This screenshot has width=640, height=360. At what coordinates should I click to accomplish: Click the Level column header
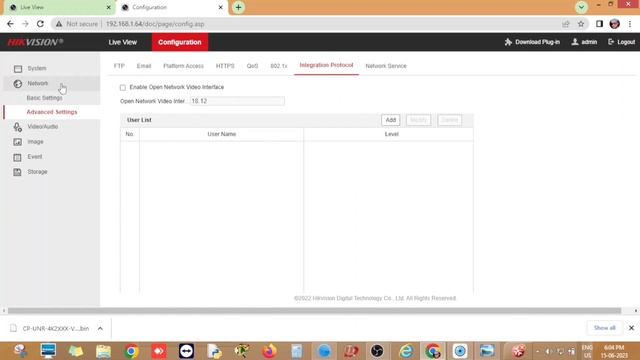click(391, 134)
